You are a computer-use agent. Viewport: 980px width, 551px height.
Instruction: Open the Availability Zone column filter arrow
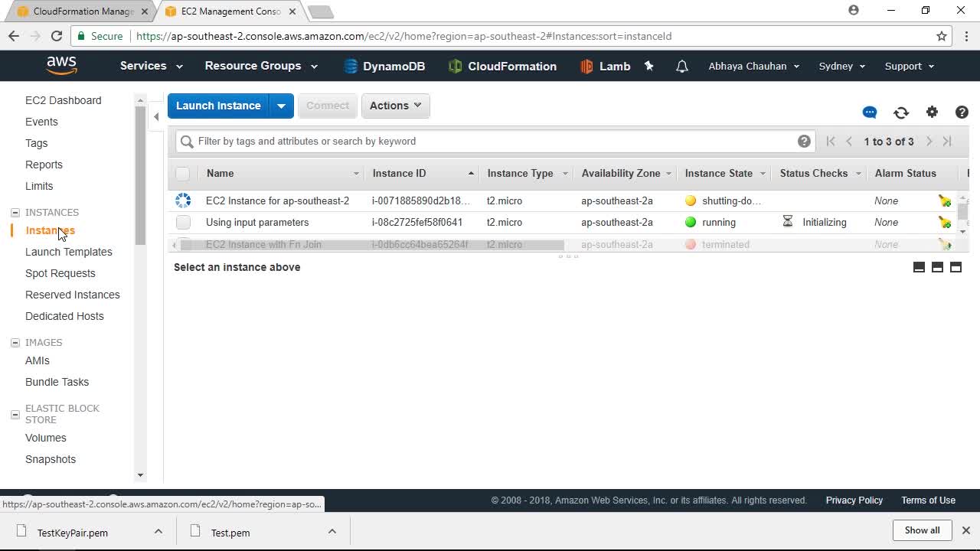(668, 174)
